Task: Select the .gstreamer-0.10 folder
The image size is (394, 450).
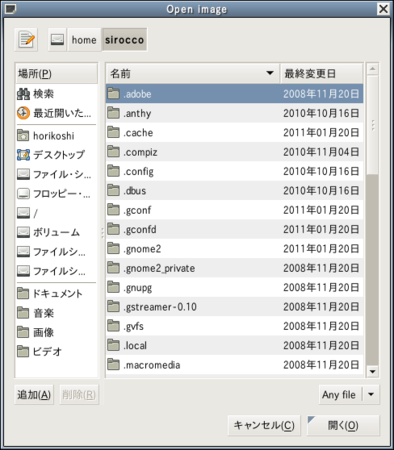Action: point(235,307)
